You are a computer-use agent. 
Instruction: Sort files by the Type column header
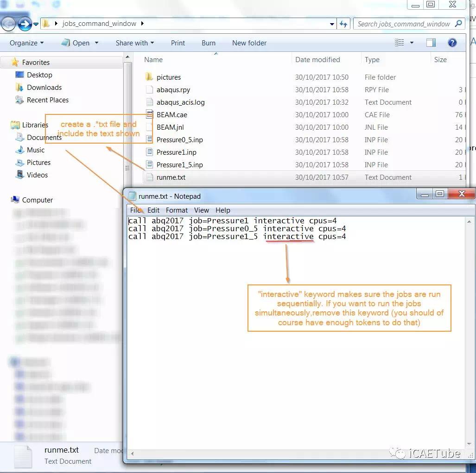tap(372, 60)
